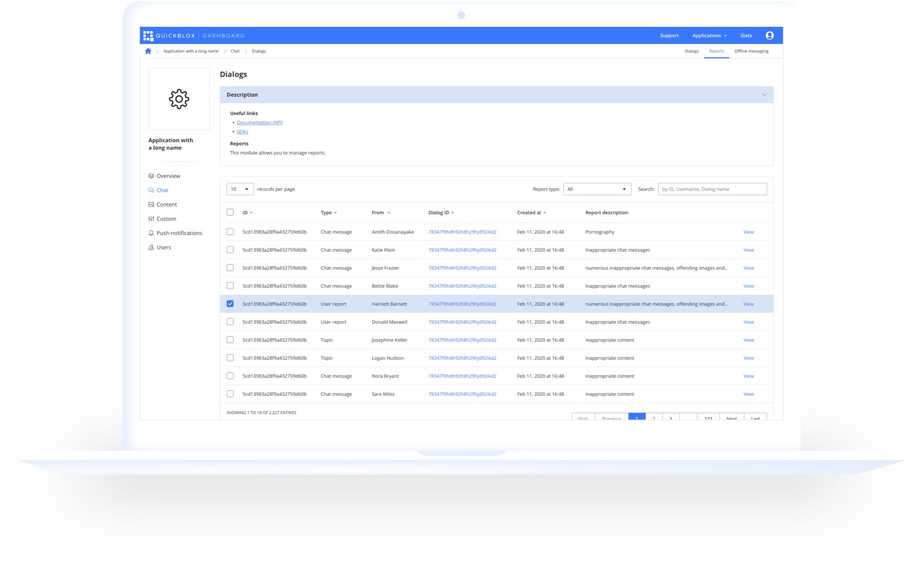Click the Application with a long name breadcrumb
Viewport: 924px width, 569px height.
click(190, 51)
